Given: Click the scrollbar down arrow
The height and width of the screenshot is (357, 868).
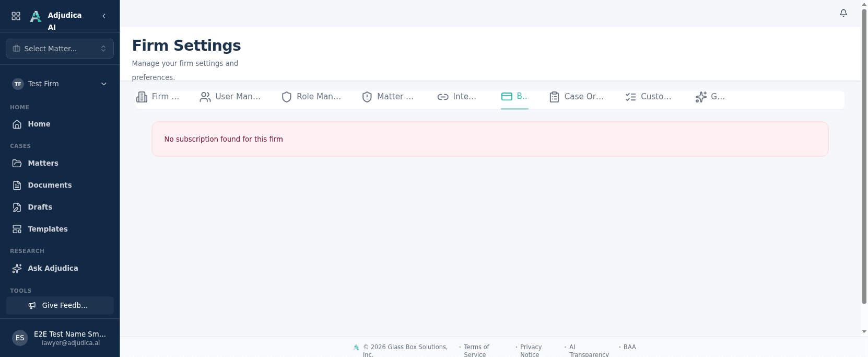Looking at the screenshot, I should (x=864, y=331).
